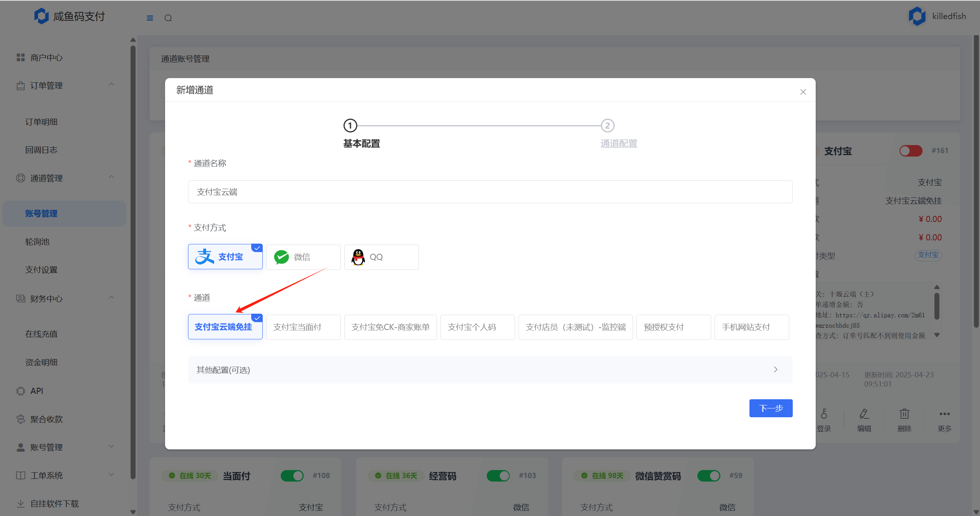This screenshot has width=980, height=516.
Task: Open the killedfish user avatar
Action: coord(917,16)
